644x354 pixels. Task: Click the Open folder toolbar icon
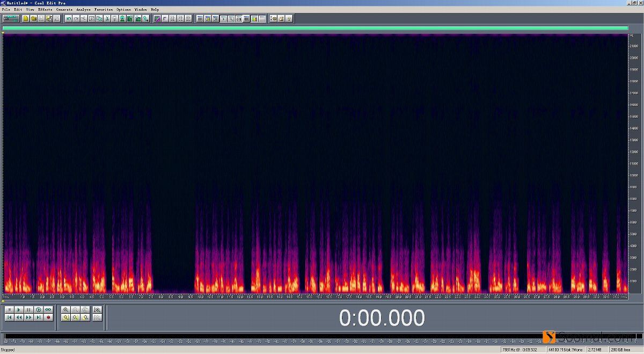coord(33,19)
